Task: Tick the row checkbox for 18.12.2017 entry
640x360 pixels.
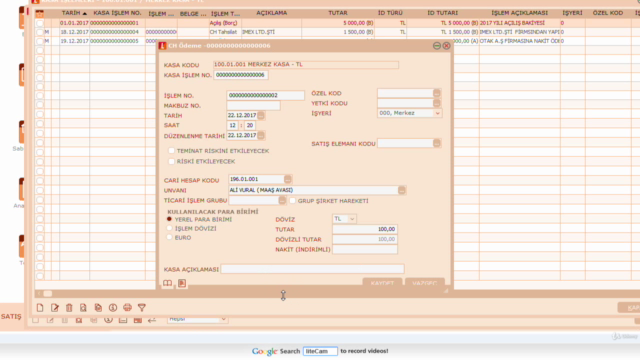Action: pos(40,32)
